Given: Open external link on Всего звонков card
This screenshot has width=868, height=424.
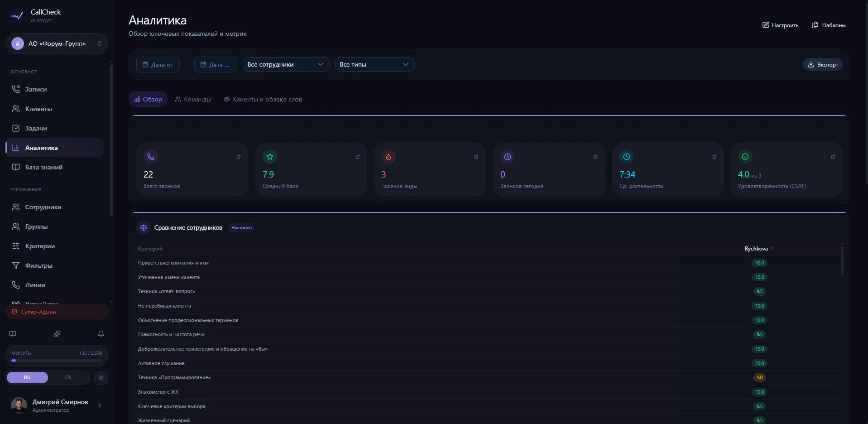Looking at the screenshot, I should [x=239, y=157].
